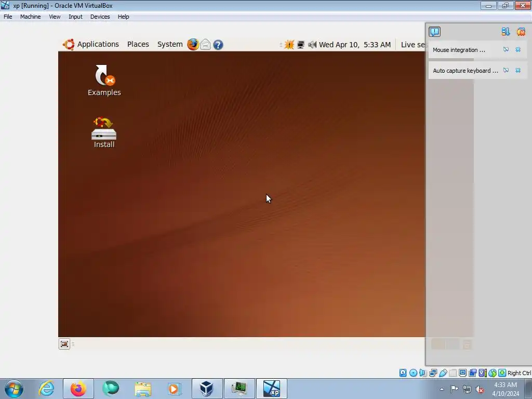Switch to VirtualBox Manager cube taskbar icon

(207, 389)
